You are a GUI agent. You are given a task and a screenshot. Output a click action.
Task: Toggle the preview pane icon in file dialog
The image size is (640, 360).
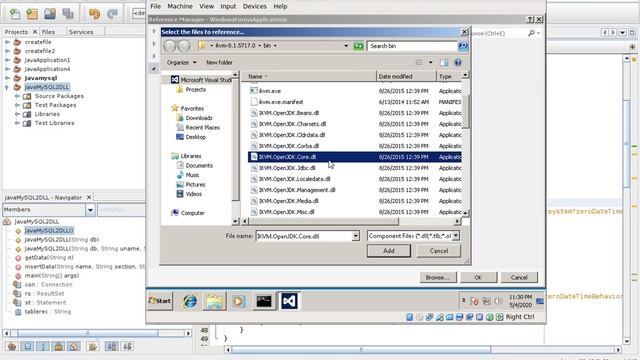444,62
